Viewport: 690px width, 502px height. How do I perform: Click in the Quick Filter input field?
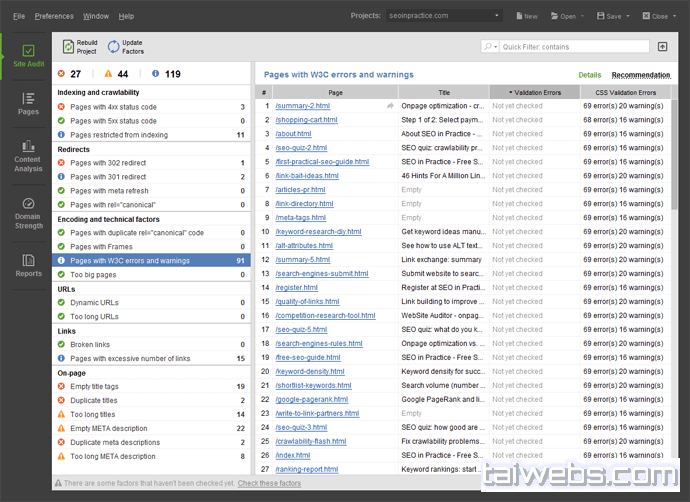570,47
